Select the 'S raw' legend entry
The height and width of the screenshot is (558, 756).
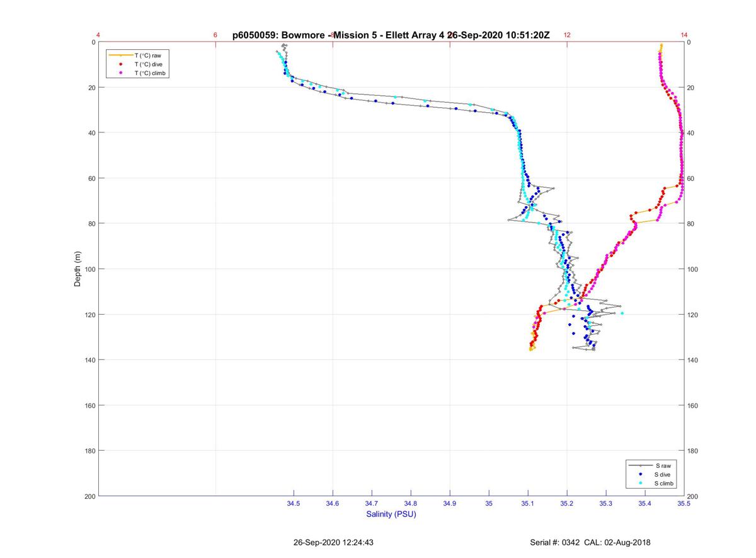(x=651, y=465)
